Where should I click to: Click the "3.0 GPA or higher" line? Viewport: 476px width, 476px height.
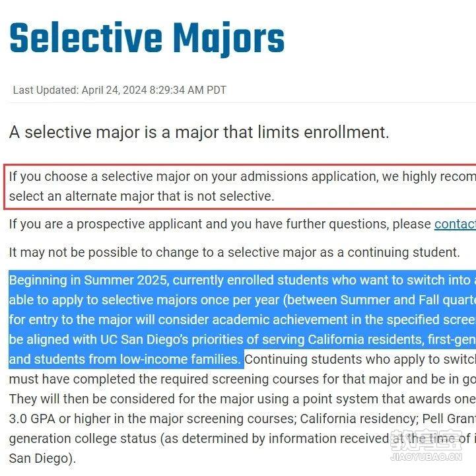[242, 419]
